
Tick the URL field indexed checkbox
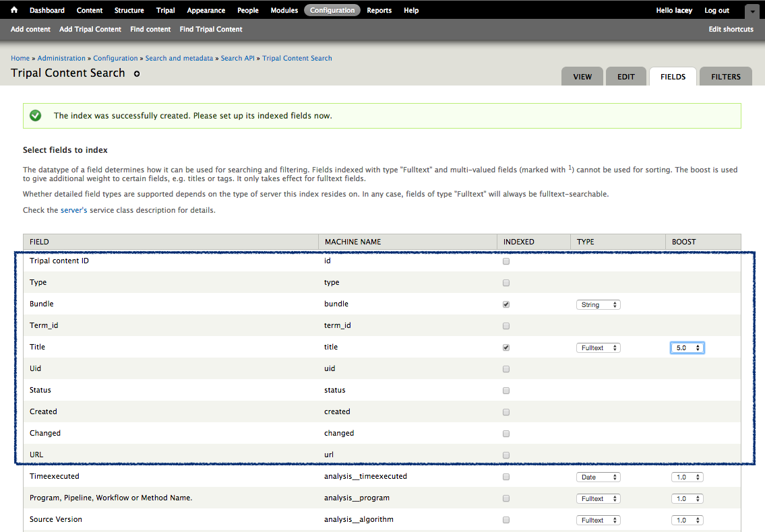point(506,455)
